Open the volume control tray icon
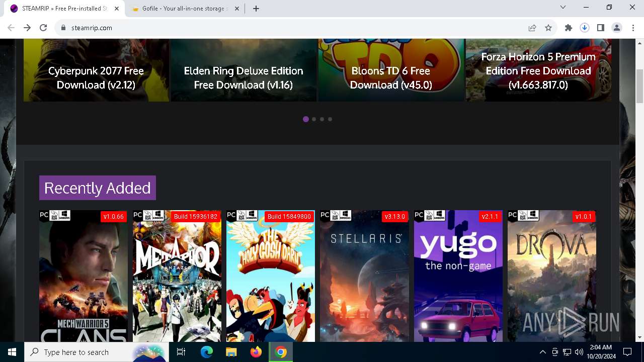This screenshot has height=362, width=644. [x=579, y=352]
